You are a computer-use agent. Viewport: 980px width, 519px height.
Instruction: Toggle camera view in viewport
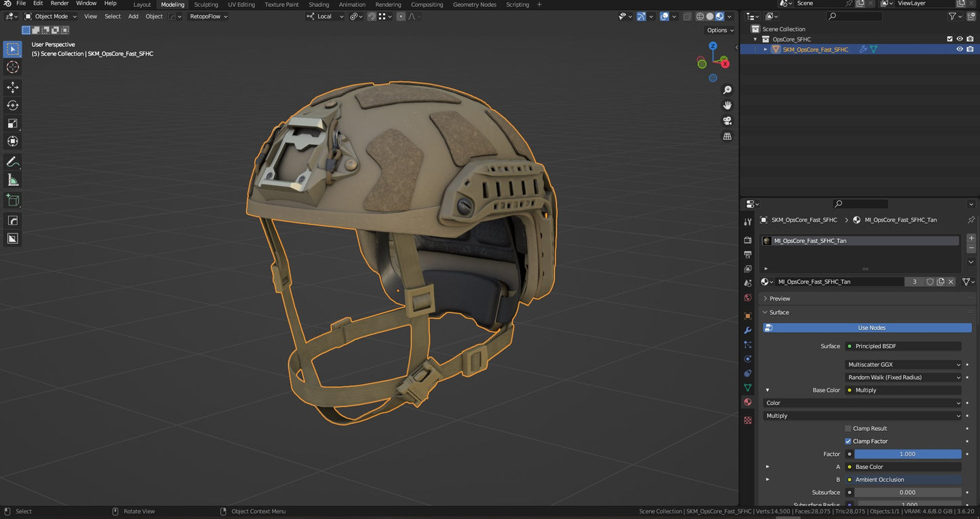pos(727,121)
